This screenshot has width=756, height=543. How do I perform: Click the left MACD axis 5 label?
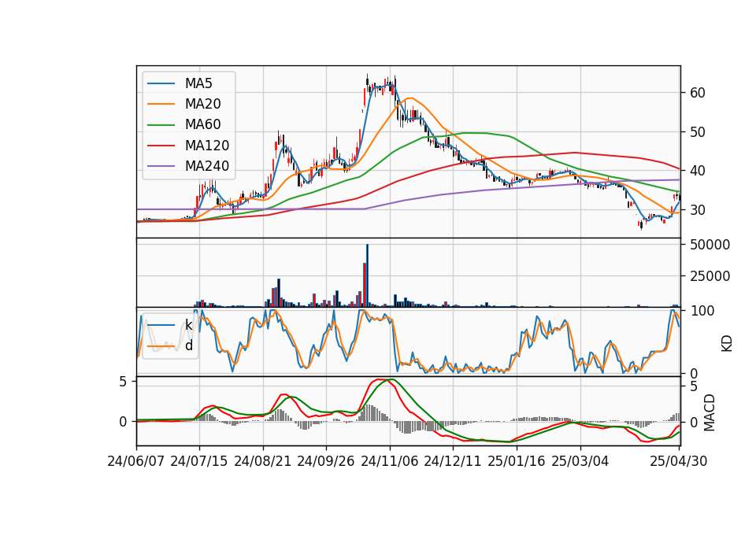(x=123, y=382)
